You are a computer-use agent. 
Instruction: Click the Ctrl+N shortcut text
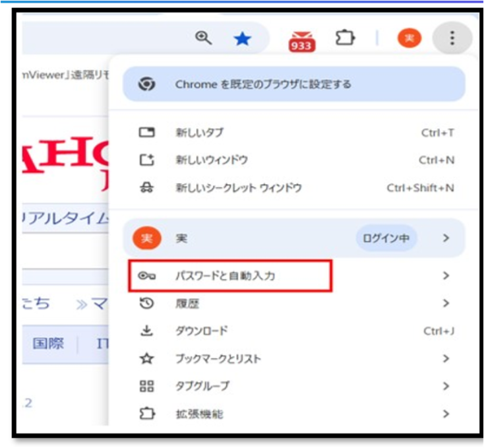click(x=437, y=160)
